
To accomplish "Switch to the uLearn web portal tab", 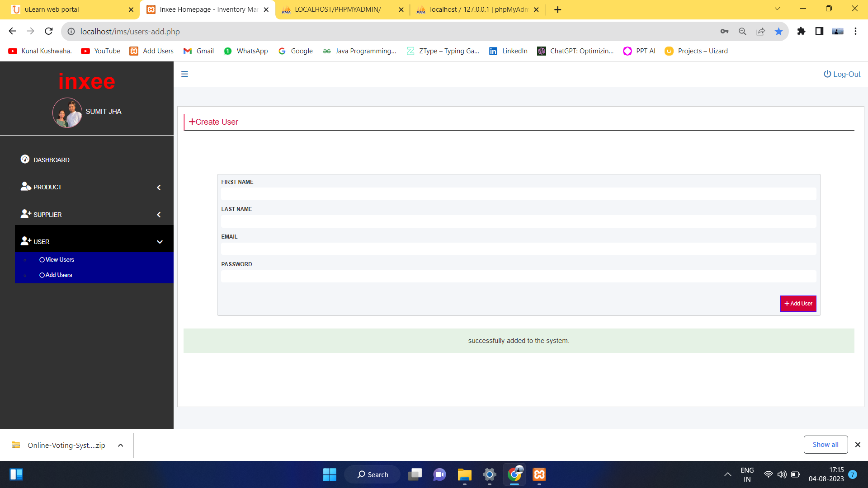I will [x=52, y=9].
